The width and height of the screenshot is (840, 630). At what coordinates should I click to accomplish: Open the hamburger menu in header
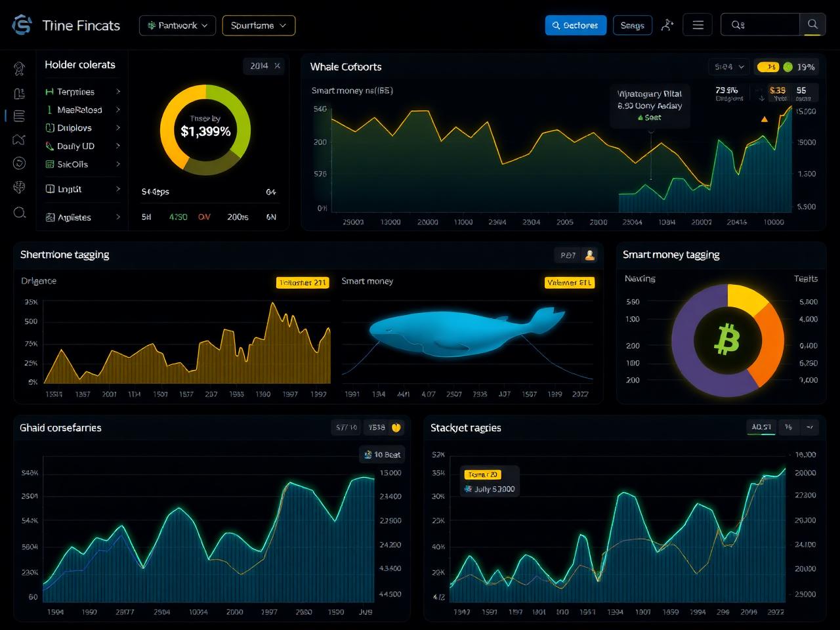pos(698,25)
